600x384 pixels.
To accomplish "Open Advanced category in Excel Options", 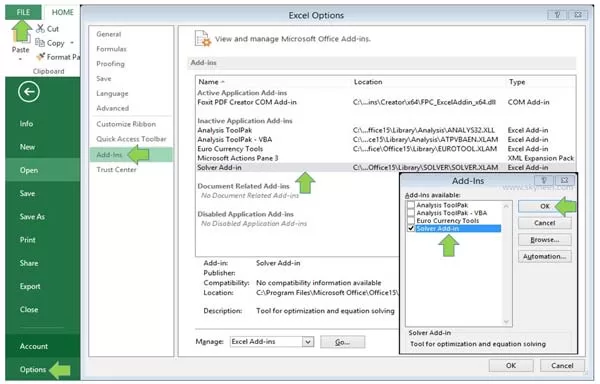I will [131, 108].
